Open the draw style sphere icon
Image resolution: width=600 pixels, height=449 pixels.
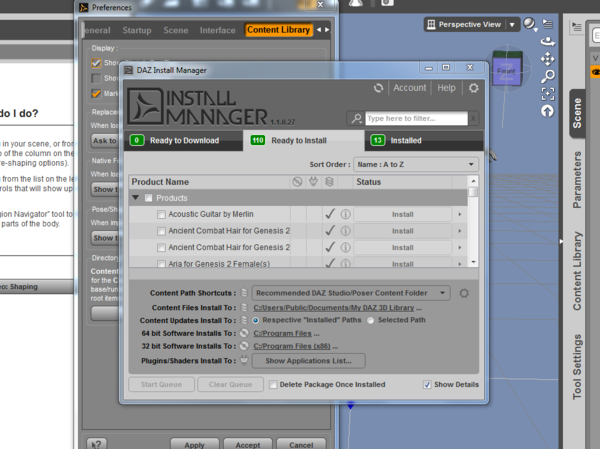(530, 24)
